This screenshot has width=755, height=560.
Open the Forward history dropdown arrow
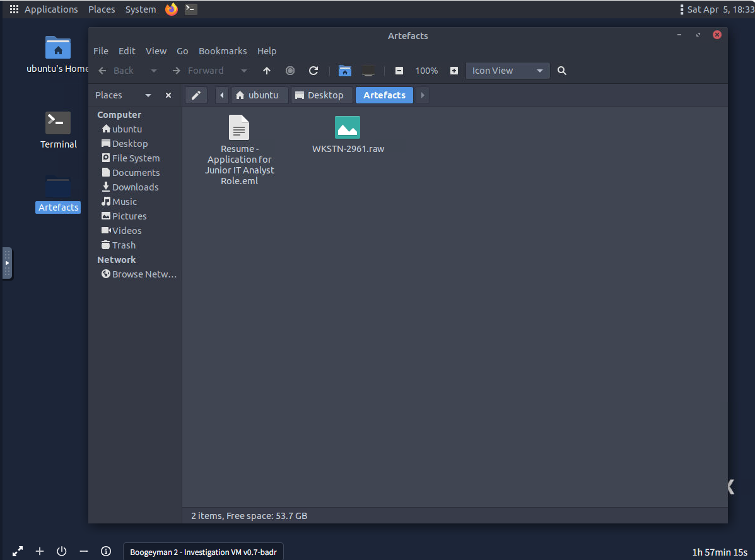[x=244, y=71]
